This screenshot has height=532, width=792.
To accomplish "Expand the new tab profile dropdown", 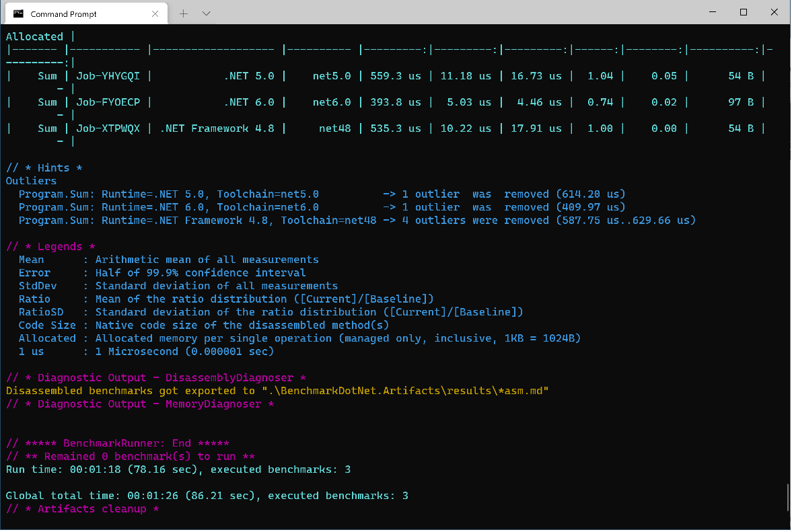I will [x=206, y=13].
